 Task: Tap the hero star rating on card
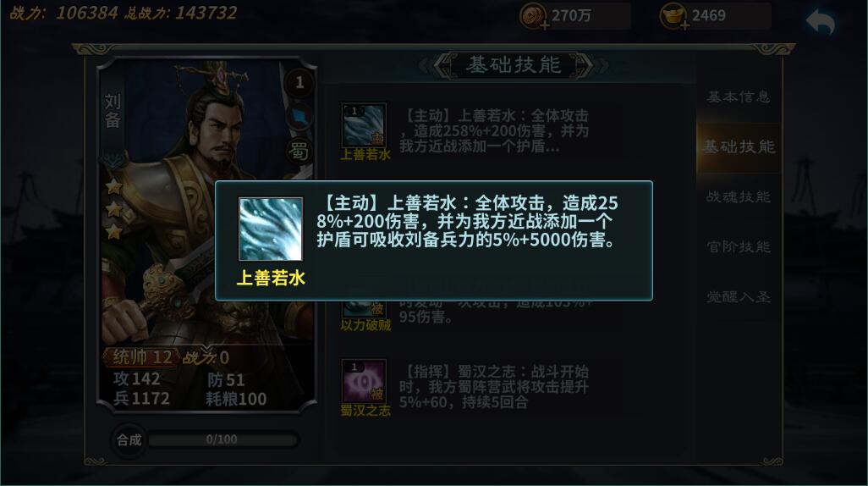[114, 208]
